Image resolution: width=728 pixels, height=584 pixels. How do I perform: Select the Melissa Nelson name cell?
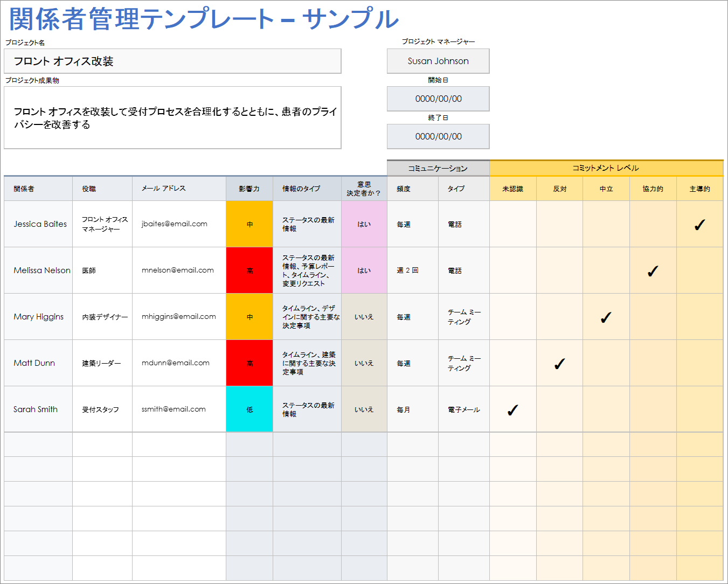(x=38, y=270)
